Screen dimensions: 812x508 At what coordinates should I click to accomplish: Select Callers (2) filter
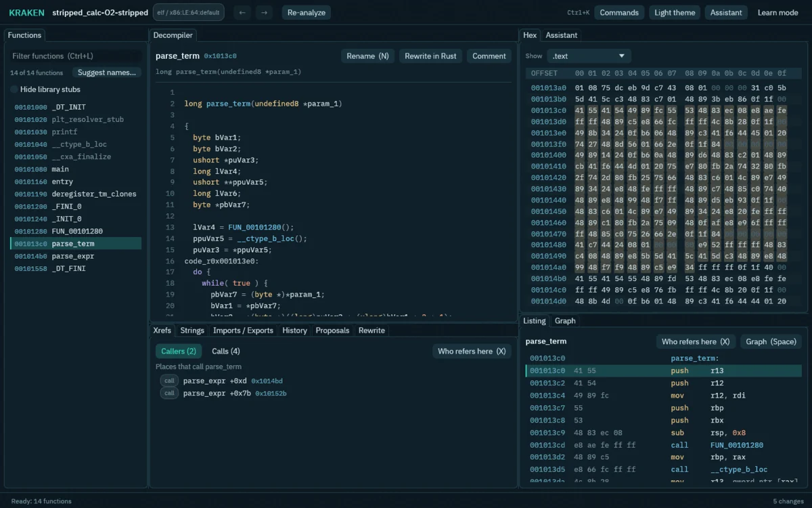click(179, 351)
